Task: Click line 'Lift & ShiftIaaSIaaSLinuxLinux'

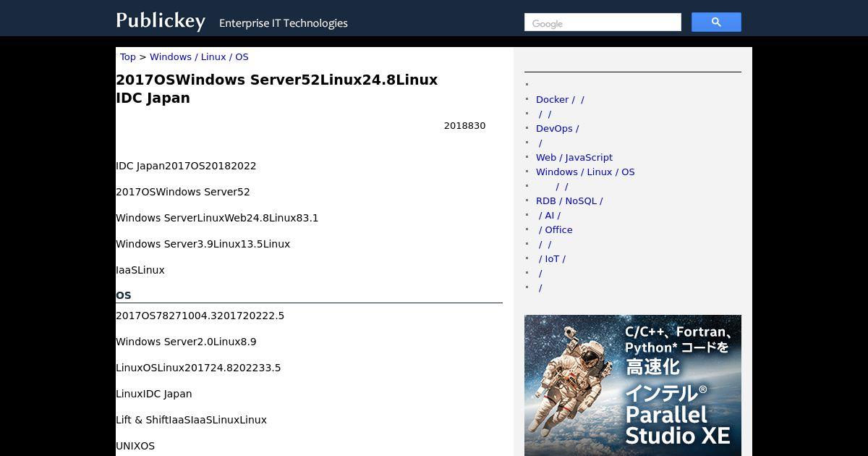Action: (x=191, y=420)
